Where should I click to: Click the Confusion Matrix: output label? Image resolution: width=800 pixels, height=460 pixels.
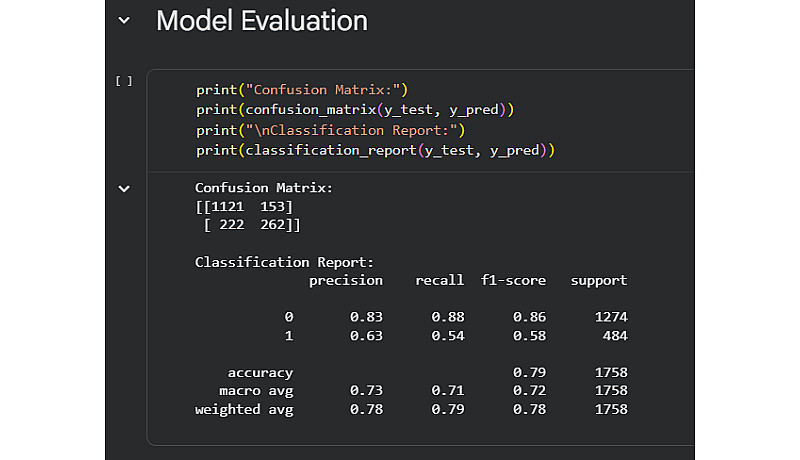tap(263, 188)
